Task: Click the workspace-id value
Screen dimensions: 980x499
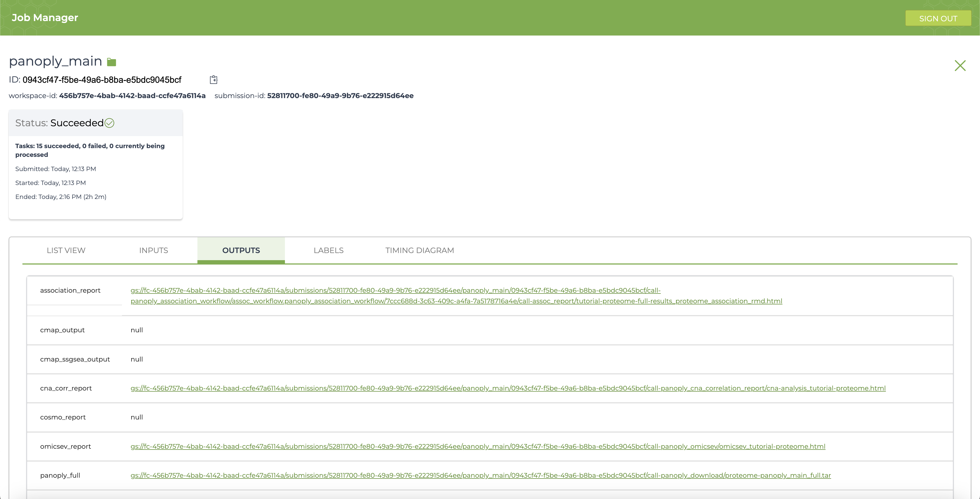Action: pyautogui.click(x=132, y=95)
